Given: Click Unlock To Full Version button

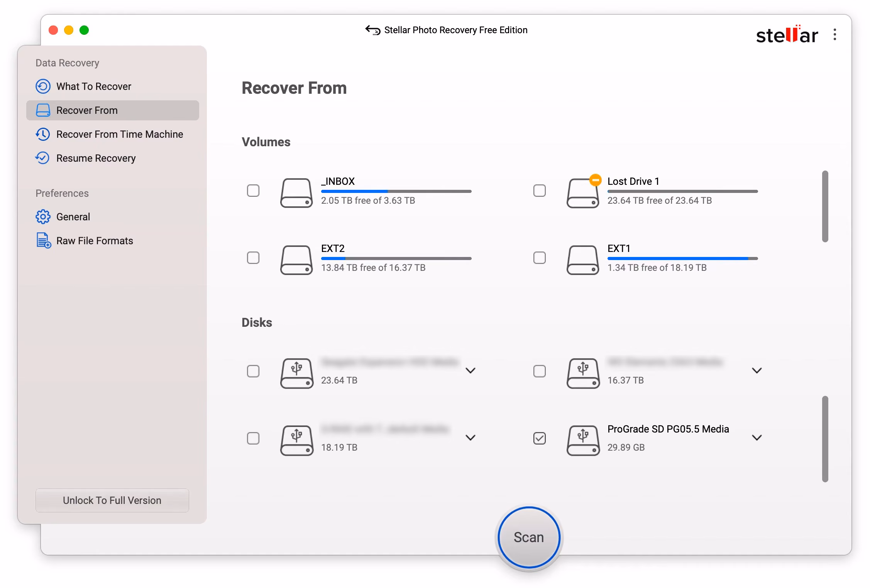Looking at the screenshot, I should click(112, 500).
